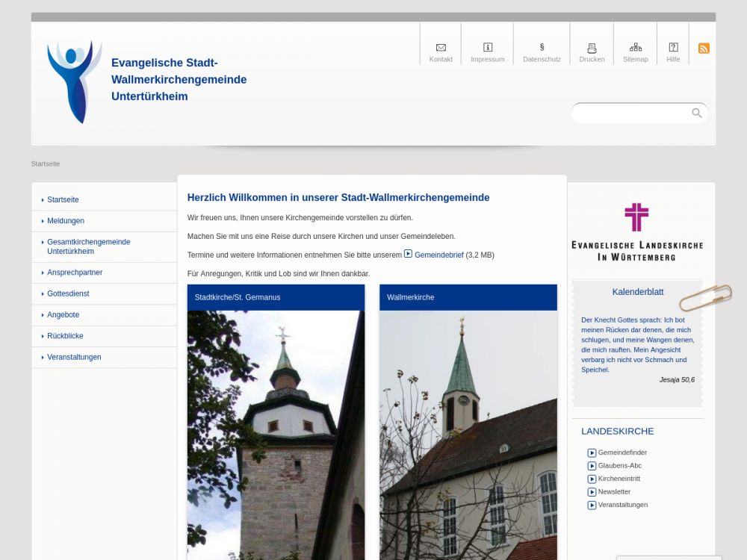Viewport: 747px width, 560px height.
Task: Click the Kircheneintritt link
Action: 619,479
